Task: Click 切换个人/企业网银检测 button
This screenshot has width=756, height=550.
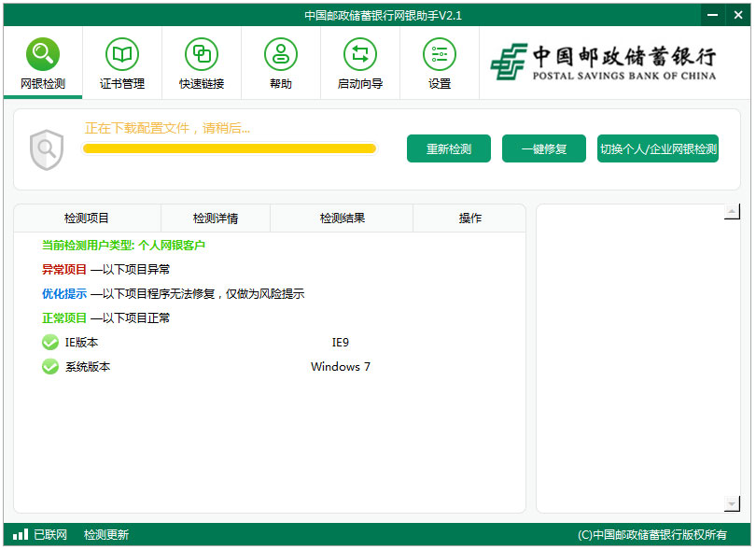Action: [x=658, y=148]
